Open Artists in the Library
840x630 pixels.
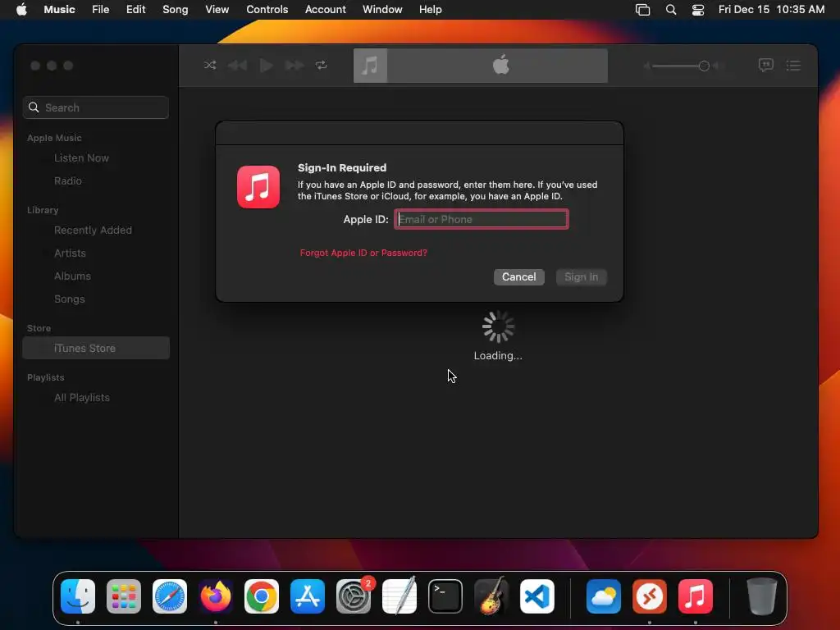coord(70,253)
